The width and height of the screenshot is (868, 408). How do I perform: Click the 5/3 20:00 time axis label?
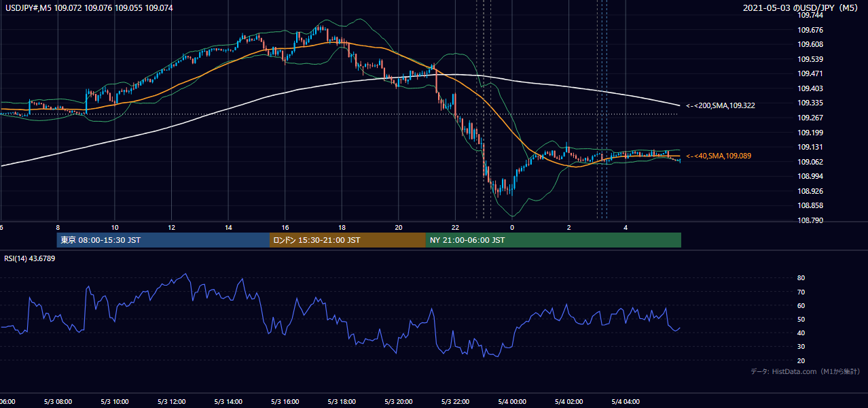pyautogui.click(x=399, y=402)
